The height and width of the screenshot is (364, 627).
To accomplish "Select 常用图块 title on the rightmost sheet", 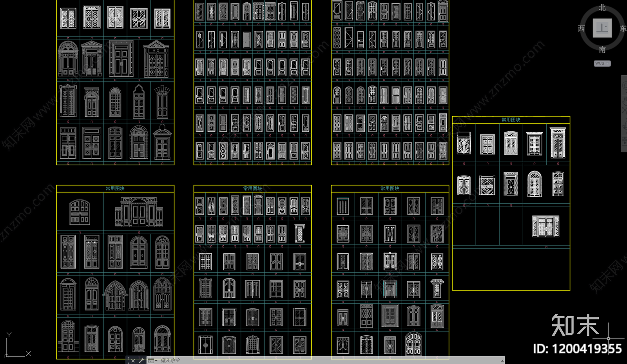I will [x=511, y=120].
